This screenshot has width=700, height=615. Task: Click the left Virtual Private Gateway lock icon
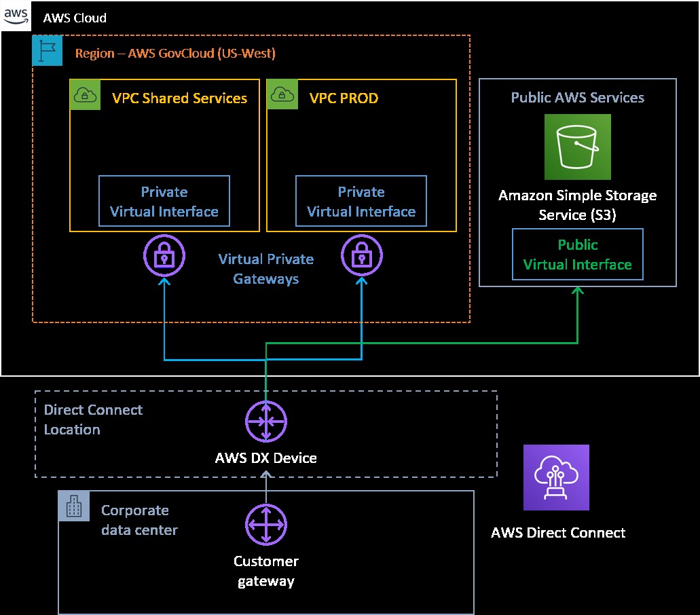[164, 256]
